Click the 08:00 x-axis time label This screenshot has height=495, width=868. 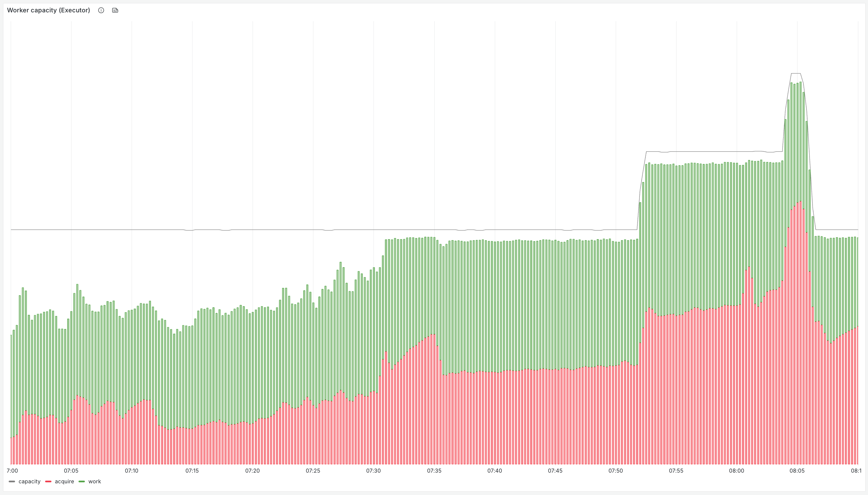coord(736,471)
